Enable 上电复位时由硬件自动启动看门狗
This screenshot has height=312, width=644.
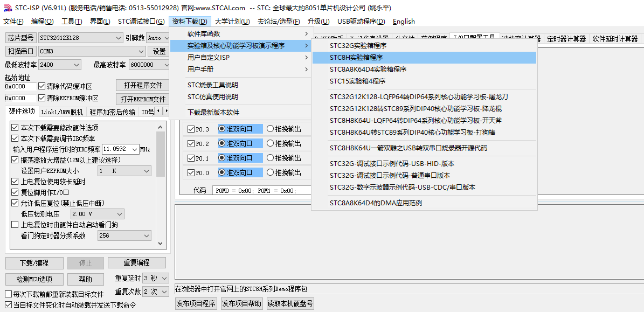click(15, 225)
